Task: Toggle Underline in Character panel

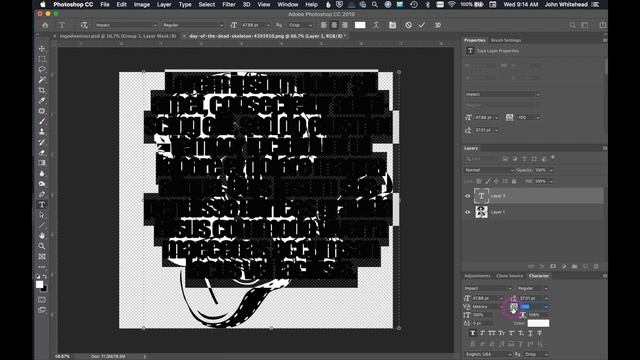Action: tap(530, 333)
